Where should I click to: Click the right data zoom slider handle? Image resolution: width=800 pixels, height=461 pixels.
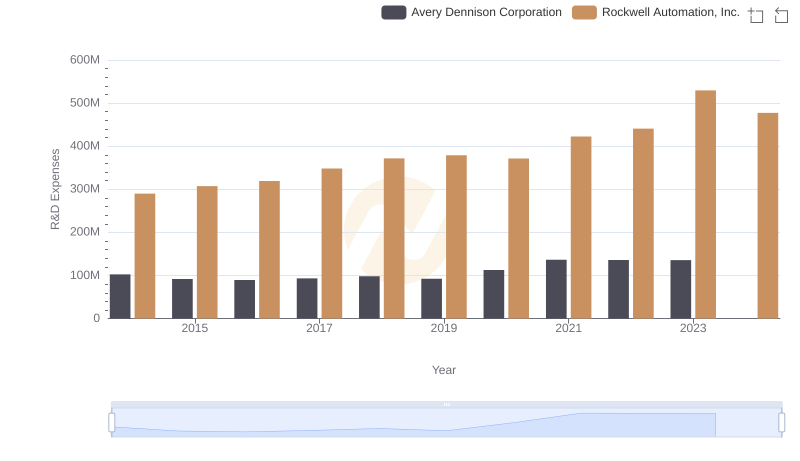click(781, 423)
